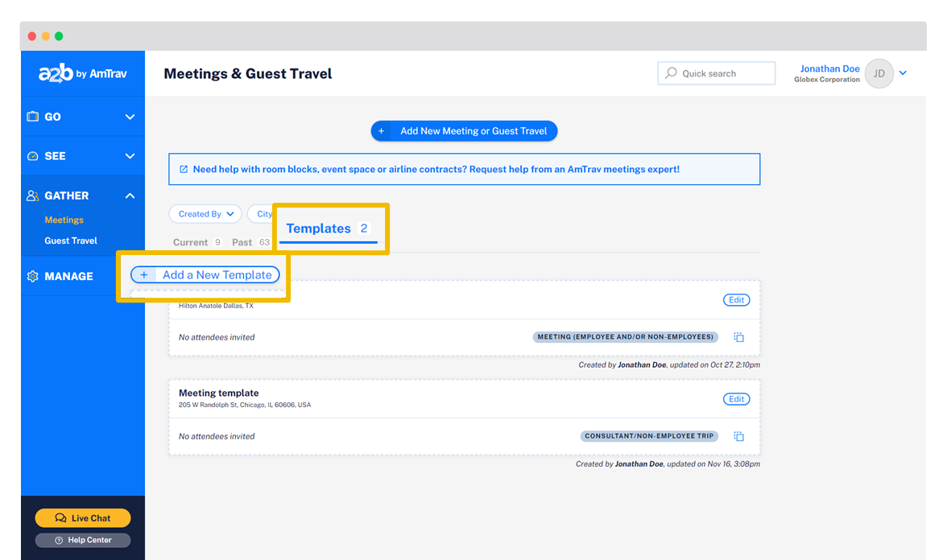
Task: Open MANAGE via its gear icon
Action: pos(33,276)
